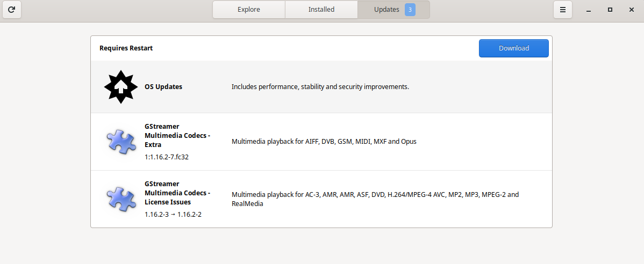This screenshot has width=644, height=264.
Task: Click the Download button
Action: 514,48
